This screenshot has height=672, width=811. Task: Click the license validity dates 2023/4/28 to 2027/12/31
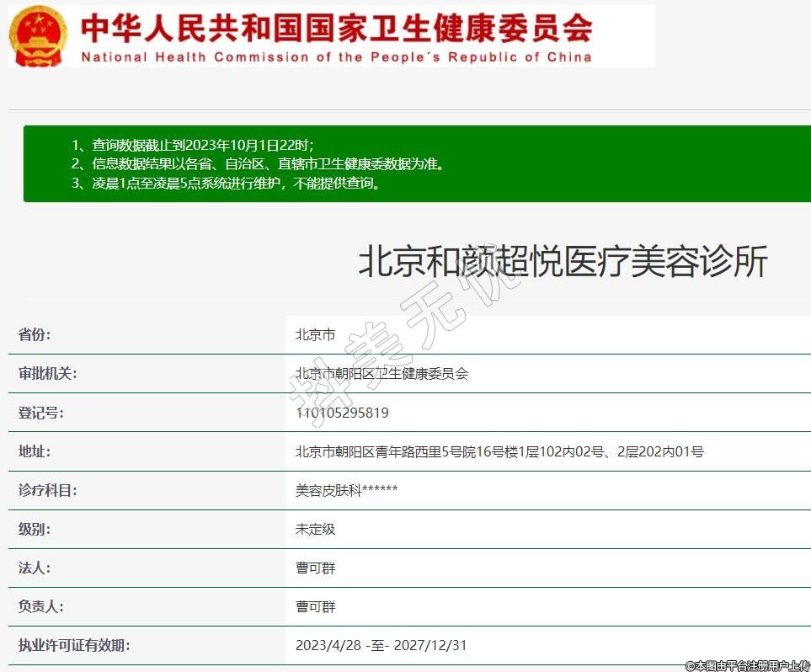[381, 645]
